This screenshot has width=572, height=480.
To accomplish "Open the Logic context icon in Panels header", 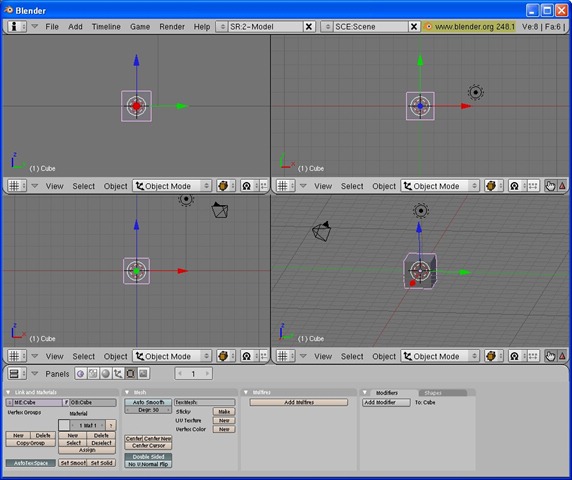I will [81, 373].
